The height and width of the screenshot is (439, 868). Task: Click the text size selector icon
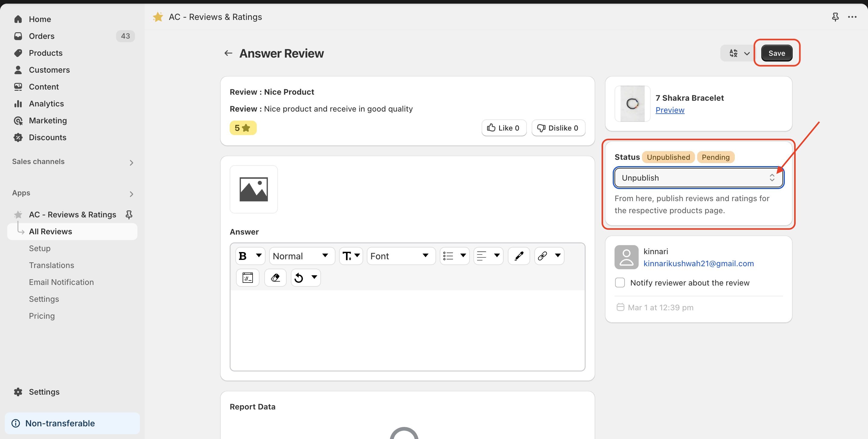[x=349, y=256]
